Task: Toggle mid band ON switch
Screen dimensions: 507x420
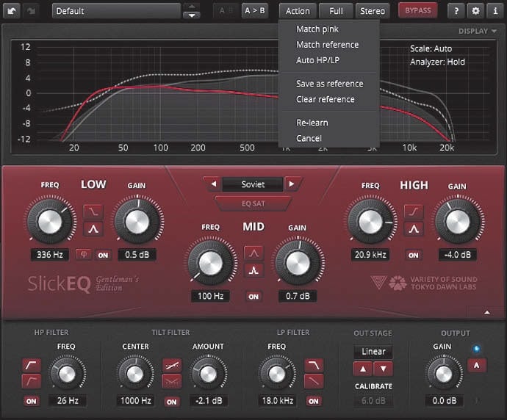Action: pyautogui.click(x=253, y=297)
